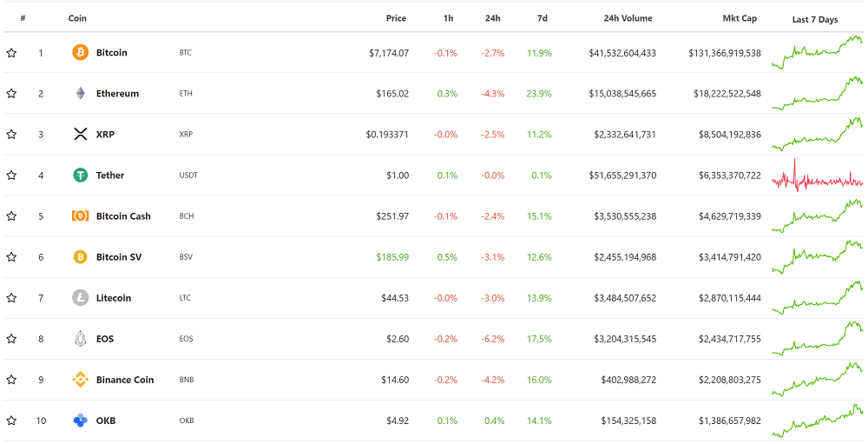Click XRP price $0.193371

tap(387, 135)
